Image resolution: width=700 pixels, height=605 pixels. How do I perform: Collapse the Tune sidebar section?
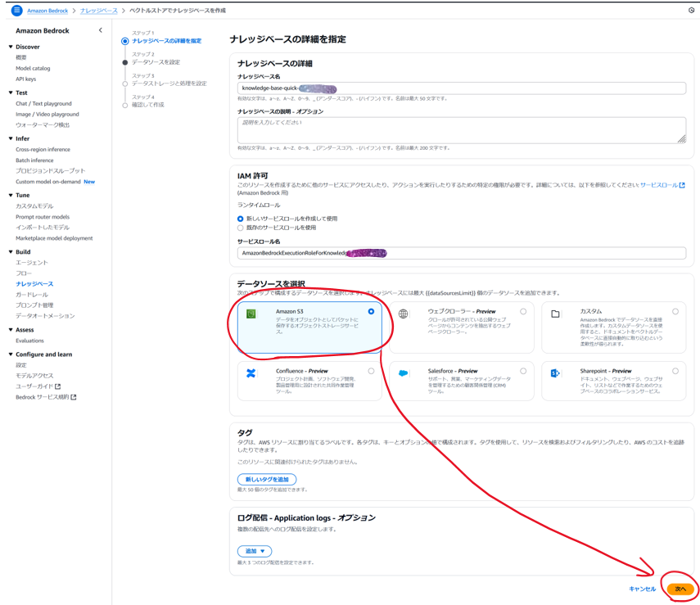tap(11, 195)
